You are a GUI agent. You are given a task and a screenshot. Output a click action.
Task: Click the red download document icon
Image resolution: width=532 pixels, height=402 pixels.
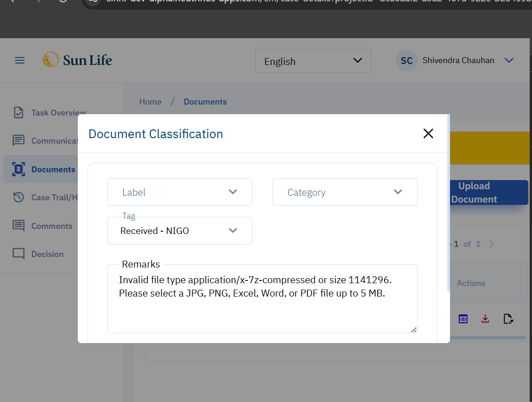485,319
